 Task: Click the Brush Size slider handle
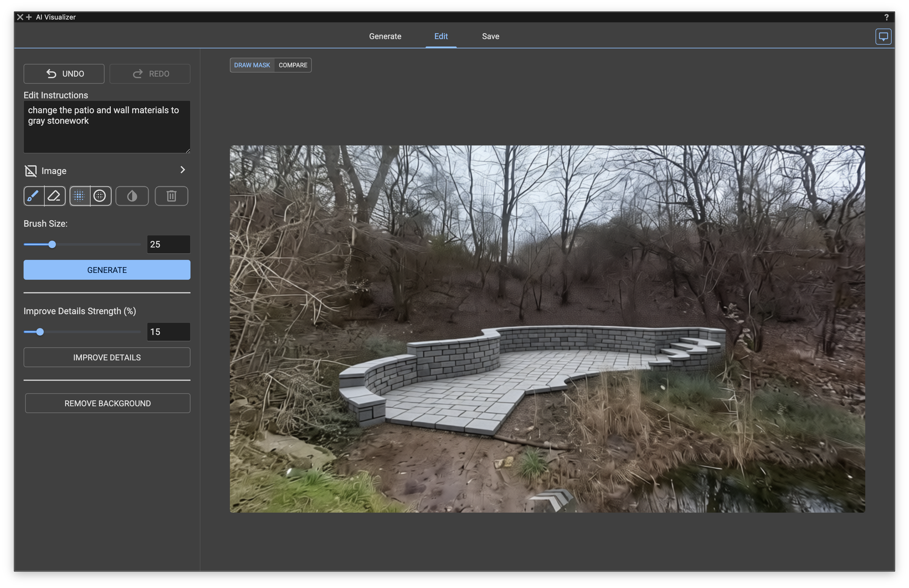[52, 244]
